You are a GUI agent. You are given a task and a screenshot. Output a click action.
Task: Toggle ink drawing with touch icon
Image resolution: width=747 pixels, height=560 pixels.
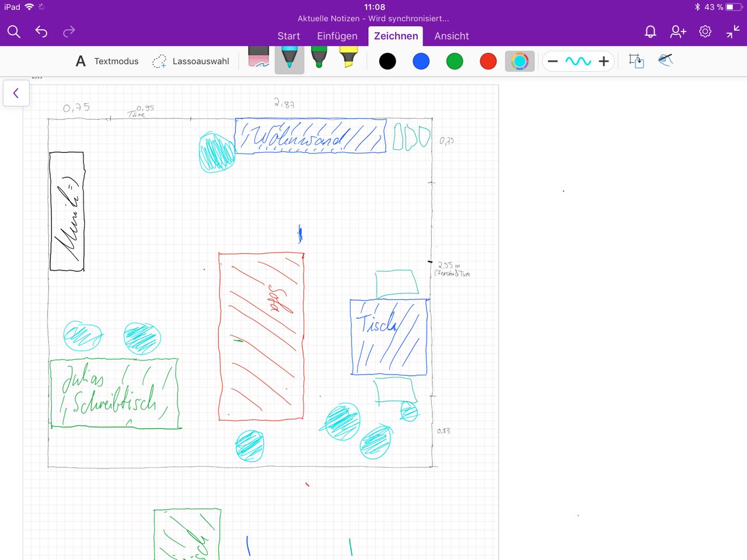pos(665,61)
